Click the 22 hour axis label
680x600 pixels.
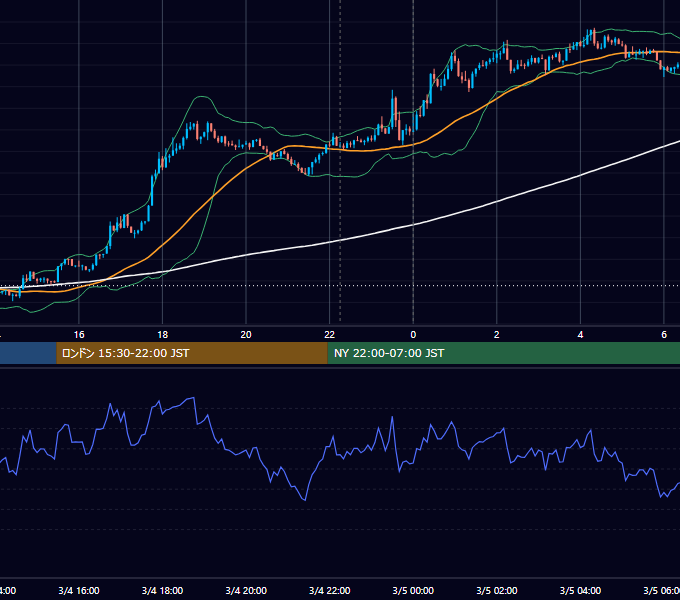point(330,335)
